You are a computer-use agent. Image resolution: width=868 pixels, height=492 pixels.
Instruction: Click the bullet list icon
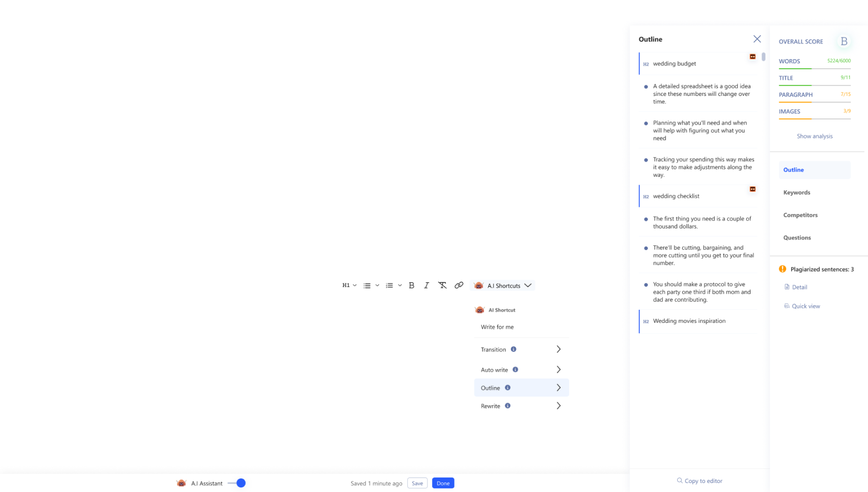(x=367, y=285)
